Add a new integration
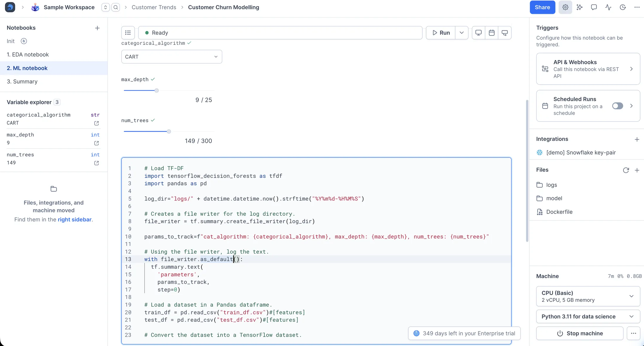644x346 pixels. 637,139
